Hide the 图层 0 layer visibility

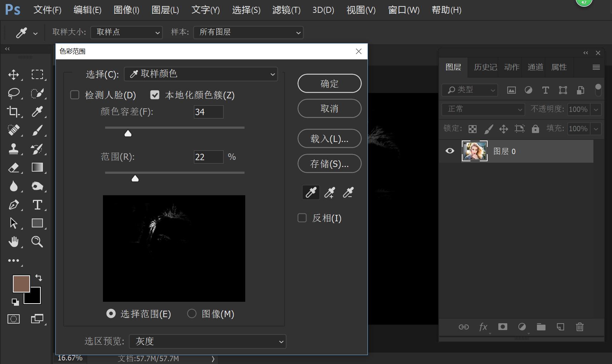coord(449,151)
